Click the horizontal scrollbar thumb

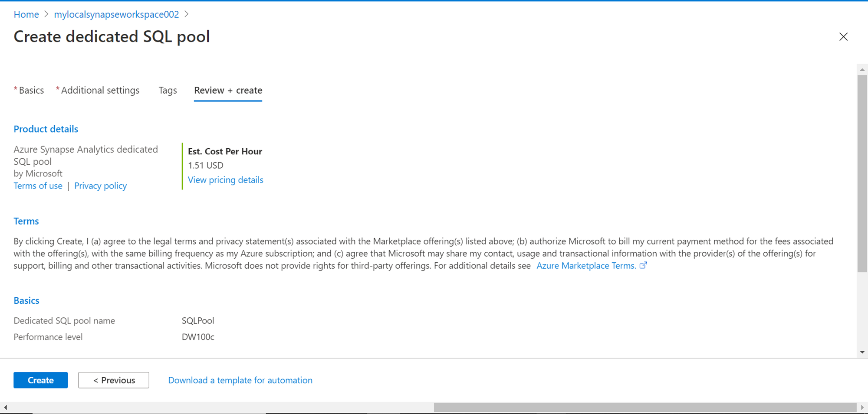645,407
